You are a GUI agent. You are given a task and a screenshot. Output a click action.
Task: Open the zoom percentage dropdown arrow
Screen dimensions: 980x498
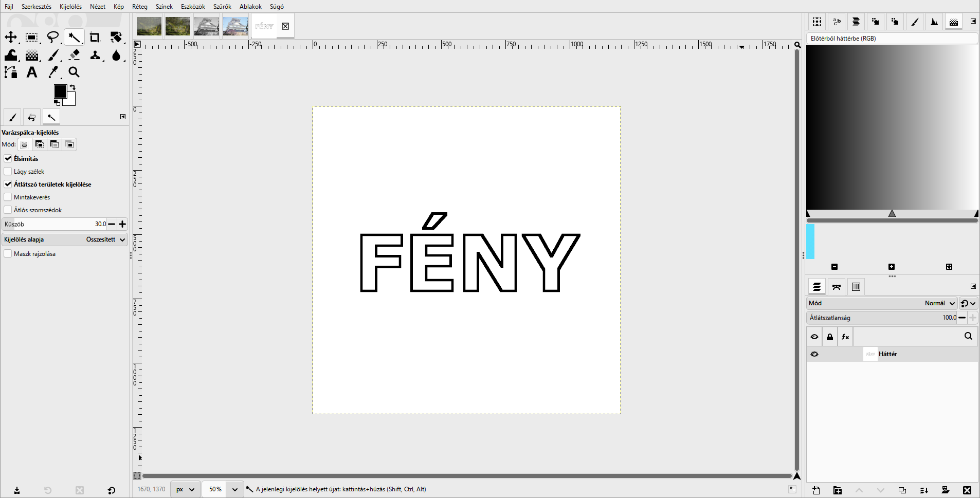pos(235,489)
